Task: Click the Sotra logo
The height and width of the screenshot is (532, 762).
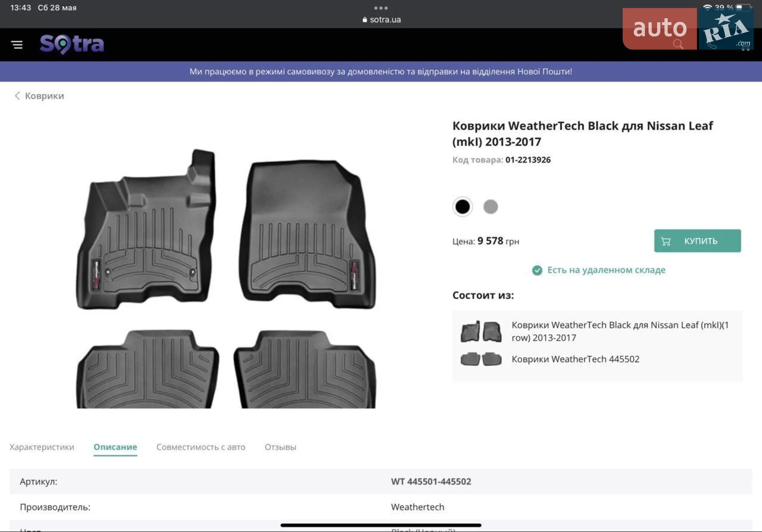Action: 72,44
